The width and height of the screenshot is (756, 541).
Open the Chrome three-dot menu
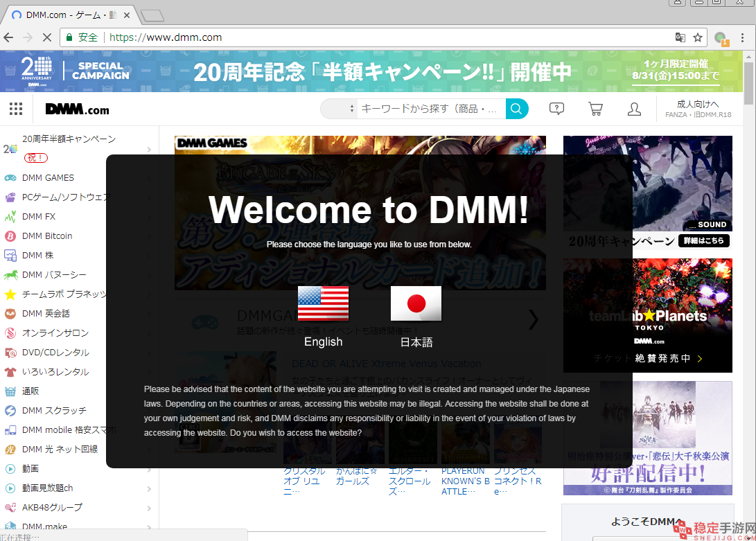point(743,37)
